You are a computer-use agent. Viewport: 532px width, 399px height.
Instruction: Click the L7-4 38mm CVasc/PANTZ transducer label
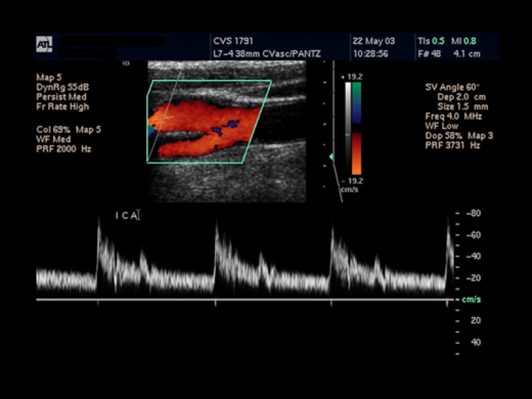click(261, 53)
